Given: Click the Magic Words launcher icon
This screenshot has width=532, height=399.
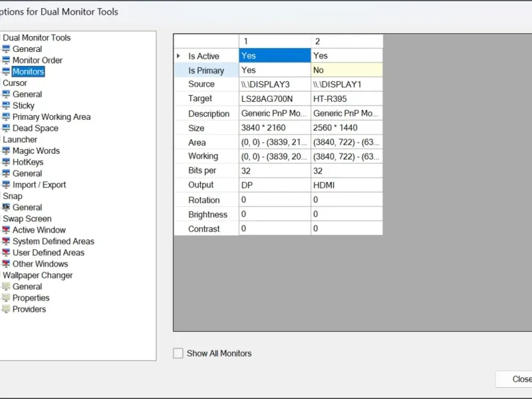Looking at the screenshot, I should click(6, 151).
